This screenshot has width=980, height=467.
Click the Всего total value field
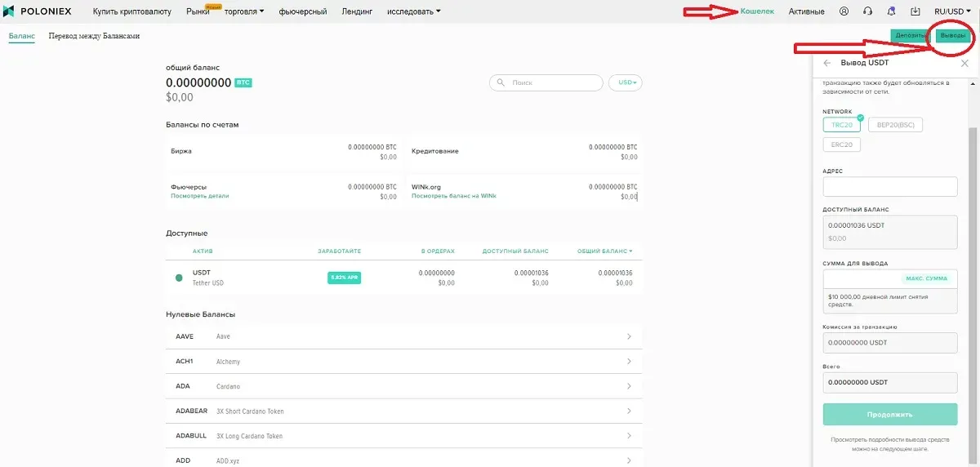point(890,382)
